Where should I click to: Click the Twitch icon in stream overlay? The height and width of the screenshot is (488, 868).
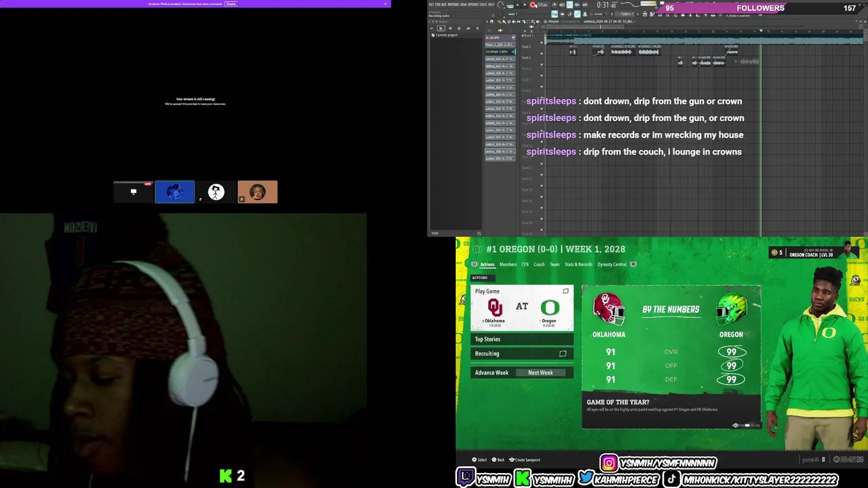tap(465, 478)
